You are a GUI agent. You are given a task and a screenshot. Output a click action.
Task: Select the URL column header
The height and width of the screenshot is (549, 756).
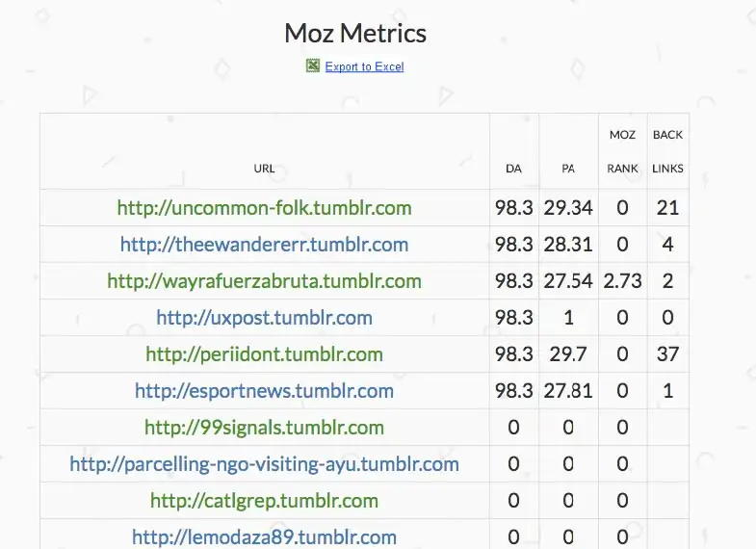pyautogui.click(x=264, y=169)
